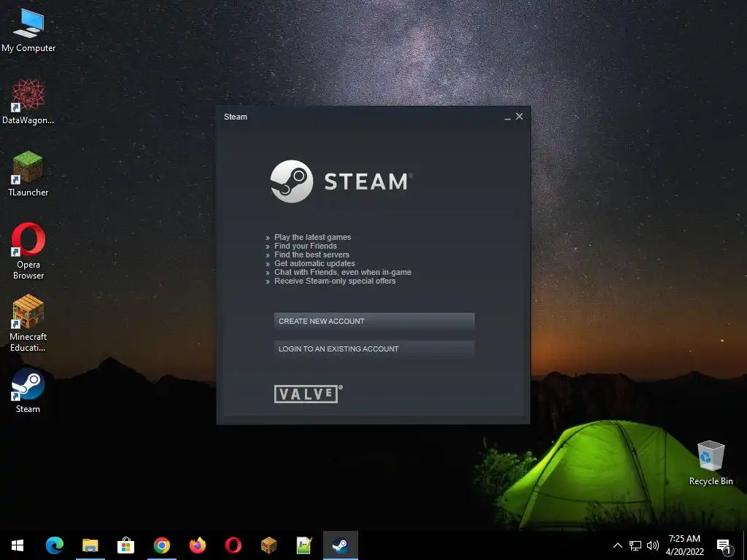Open Microsoft Edge from the taskbar

click(x=54, y=545)
